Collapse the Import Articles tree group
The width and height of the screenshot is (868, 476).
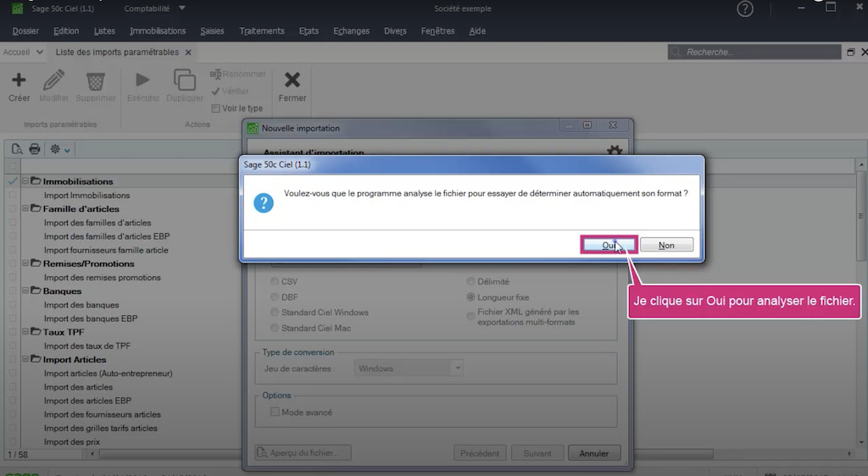pos(25,359)
